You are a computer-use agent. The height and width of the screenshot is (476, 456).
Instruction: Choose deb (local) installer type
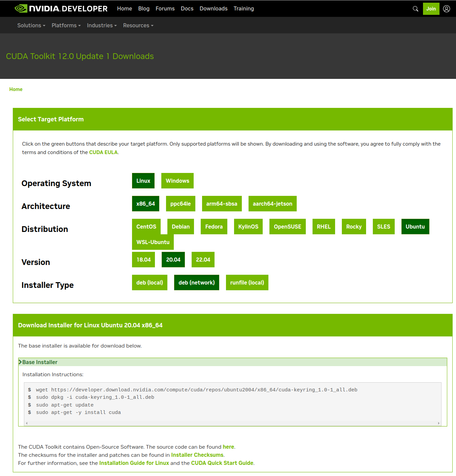[150, 282]
